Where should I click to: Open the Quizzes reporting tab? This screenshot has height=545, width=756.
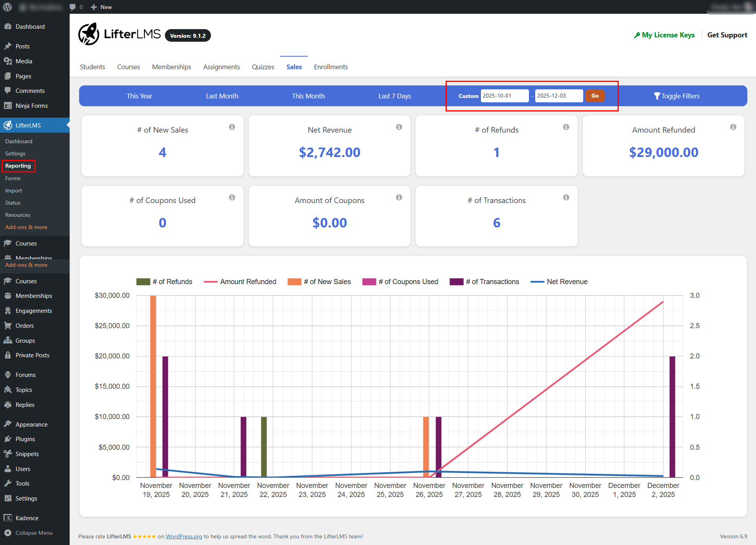pos(263,67)
